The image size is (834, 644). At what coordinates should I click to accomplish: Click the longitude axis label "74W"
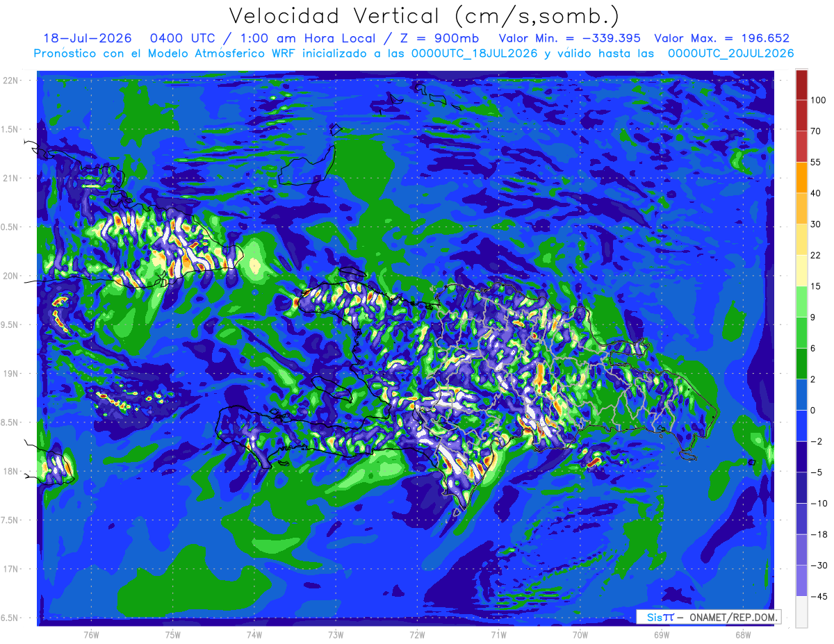click(254, 634)
